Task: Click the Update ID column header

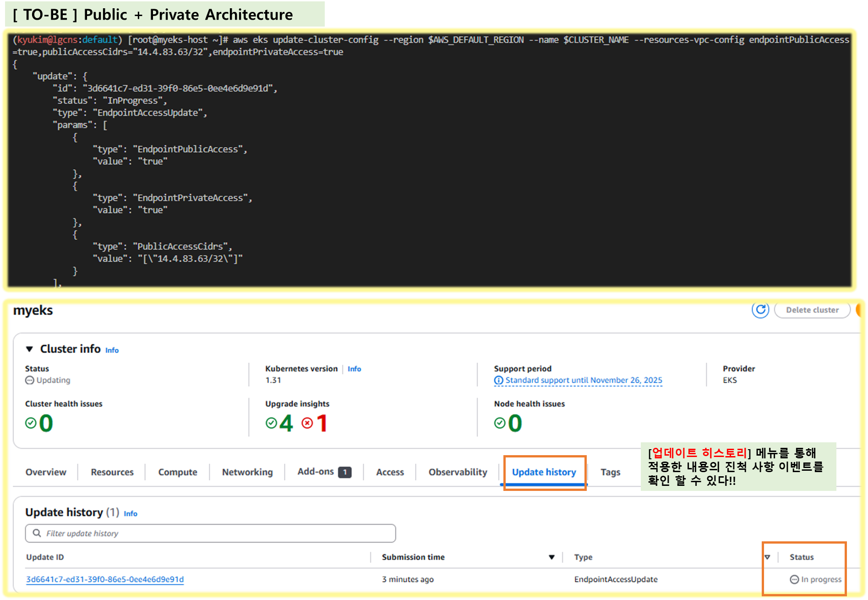Action: (x=45, y=557)
